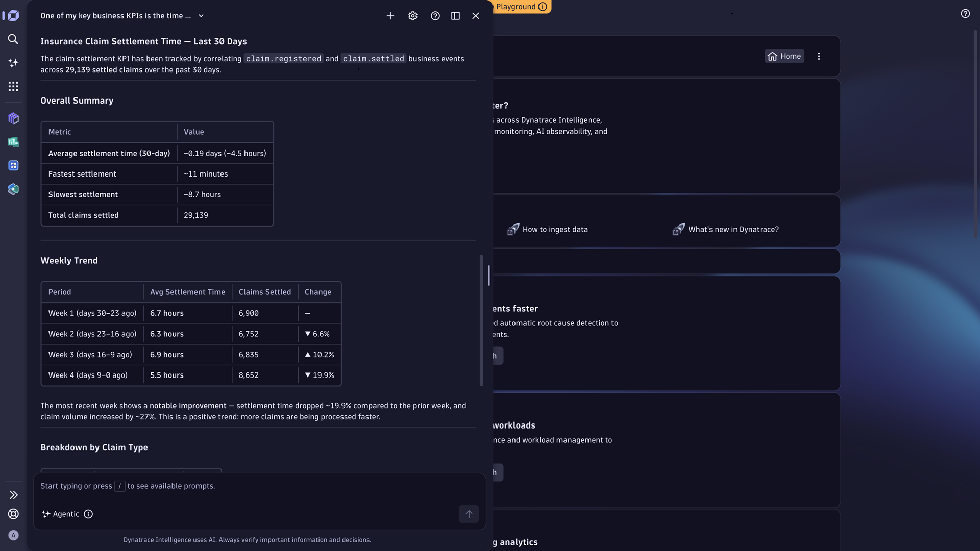Screen dimensions: 980x551
Task: Click the 'Week 1 (days 30–23 ago)' cell
Action: pos(92,313)
